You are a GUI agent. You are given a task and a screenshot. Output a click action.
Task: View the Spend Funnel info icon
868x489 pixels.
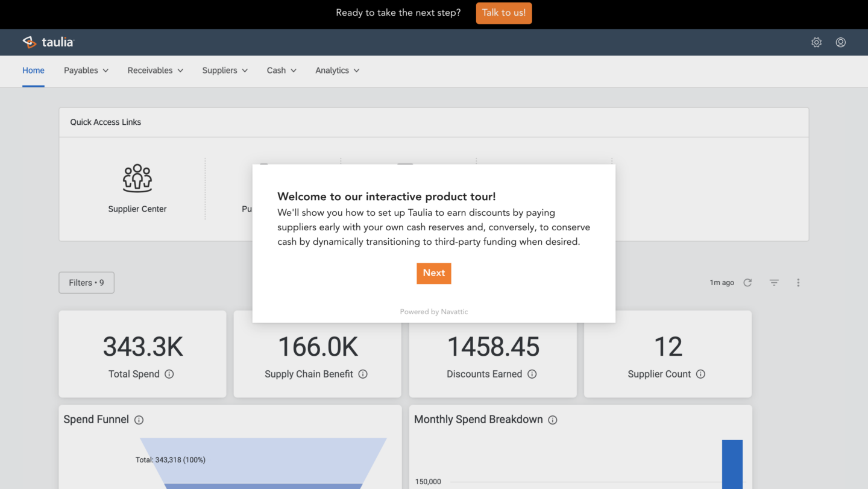pyautogui.click(x=139, y=420)
